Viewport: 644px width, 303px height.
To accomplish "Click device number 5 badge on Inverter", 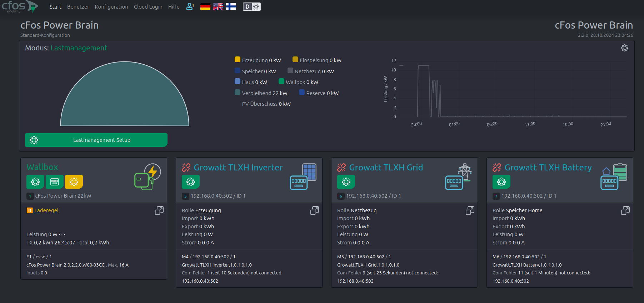I will click(185, 196).
